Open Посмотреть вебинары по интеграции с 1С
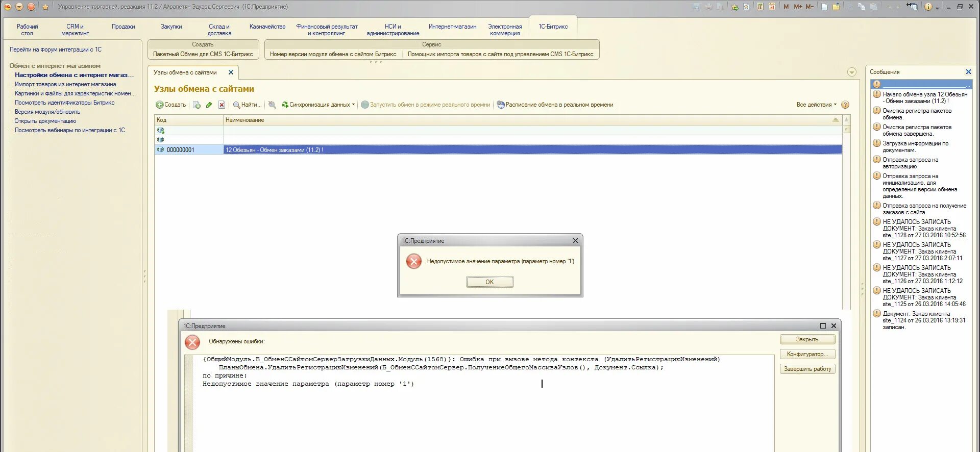980x452 pixels. click(70, 130)
